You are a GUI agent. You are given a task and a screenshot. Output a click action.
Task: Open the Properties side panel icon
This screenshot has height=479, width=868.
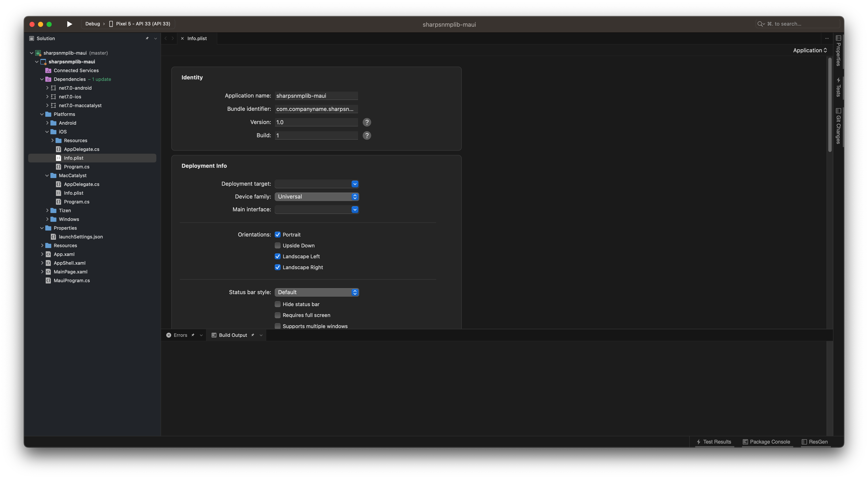point(838,38)
